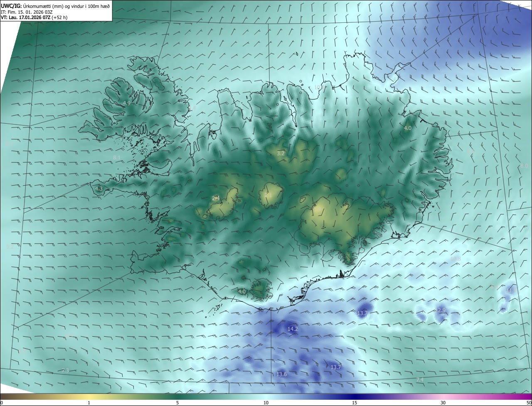Click the 4.0 value label near the south coast
Image resolution: width=532 pixels, height=406 pixels.
pos(242,292)
